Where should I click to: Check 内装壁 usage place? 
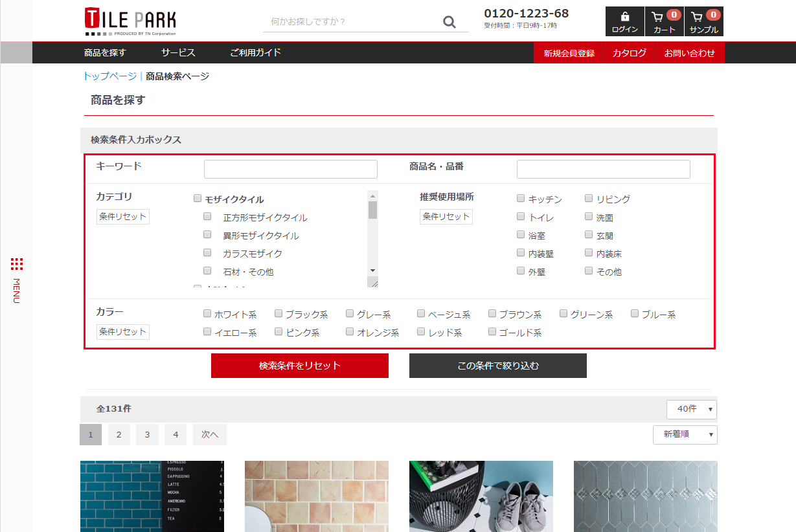coord(521,253)
